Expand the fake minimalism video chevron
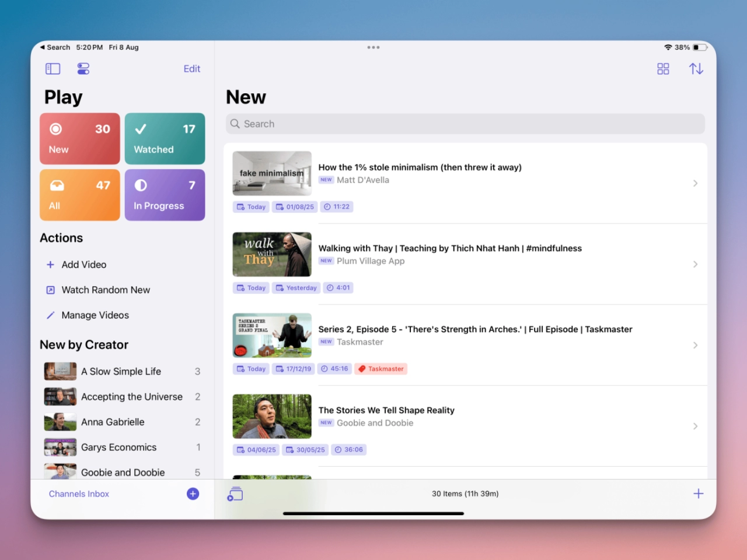The height and width of the screenshot is (560, 747). 695,183
